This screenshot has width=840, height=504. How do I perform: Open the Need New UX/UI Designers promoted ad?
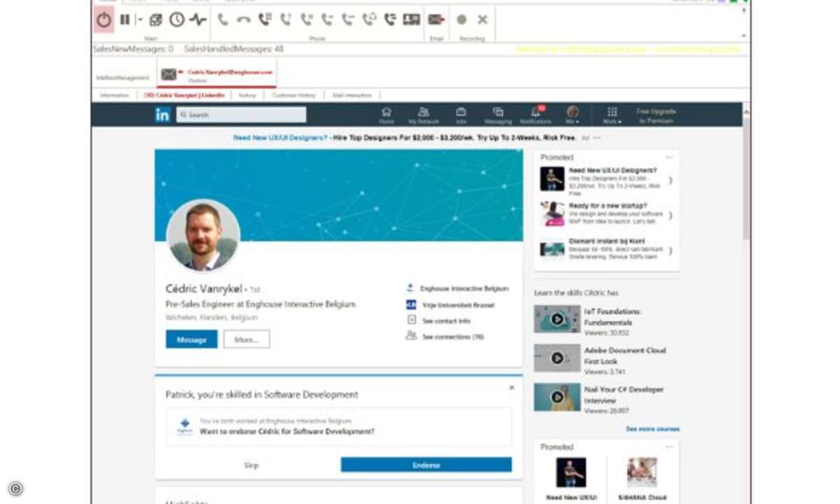pyautogui.click(x=606, y=179)
